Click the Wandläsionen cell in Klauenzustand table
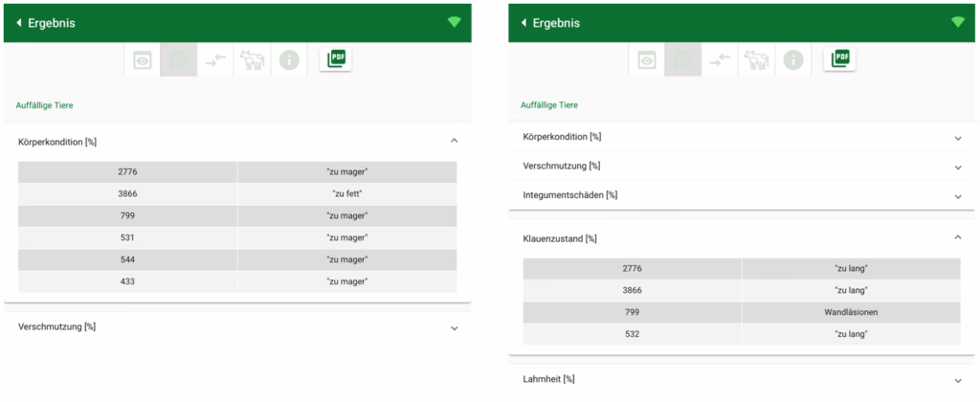Image resolution: width=980 pixels, height=402 pixels. [x=851, y=312]
